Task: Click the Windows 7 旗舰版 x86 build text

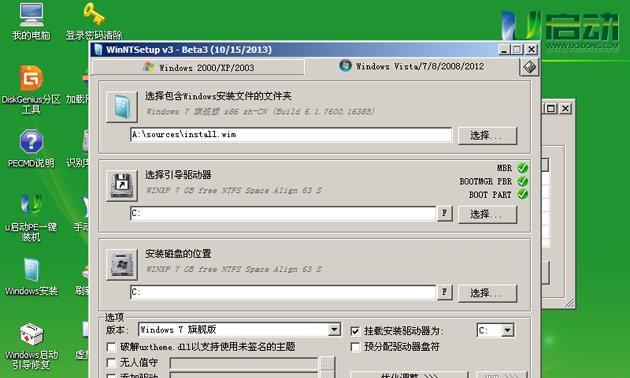Action: pos(260,111)
